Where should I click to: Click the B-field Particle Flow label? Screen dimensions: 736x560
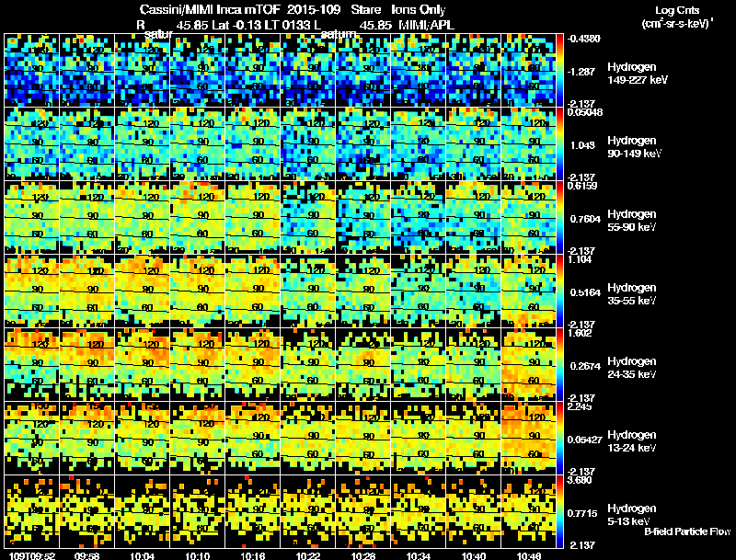(687, 531)
